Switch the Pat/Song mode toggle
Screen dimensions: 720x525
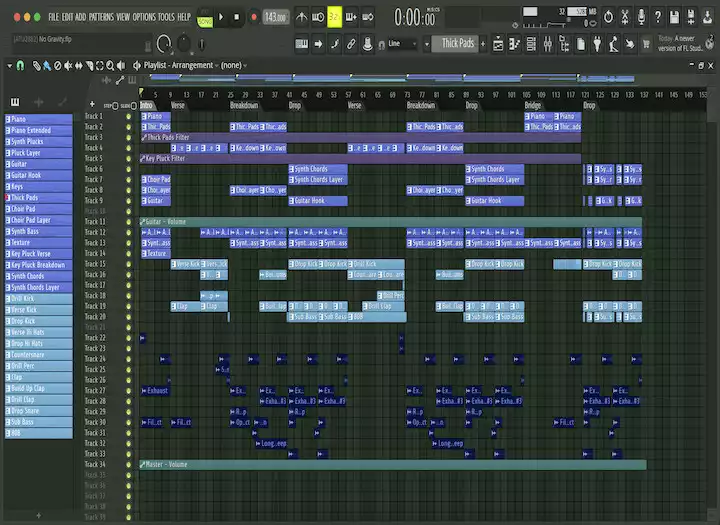(x=205, y=17)
